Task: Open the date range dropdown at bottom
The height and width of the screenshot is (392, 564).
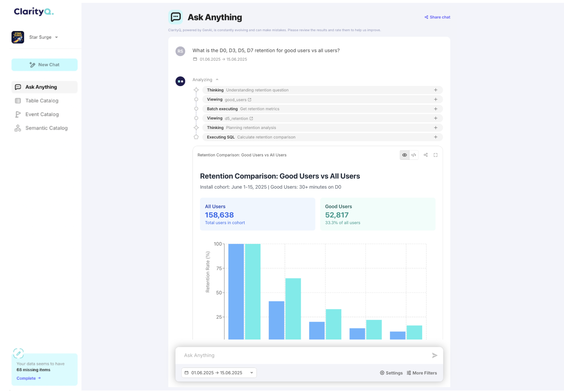Action: 219,373
